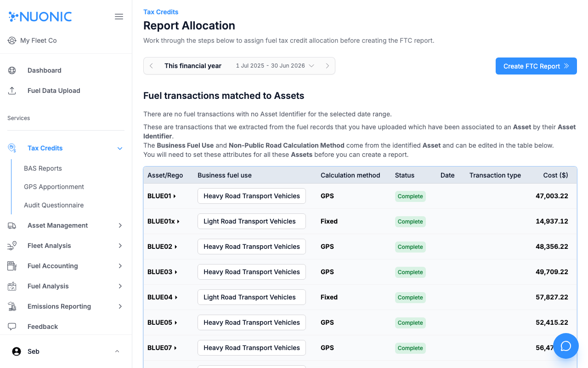Open Fuel Data Upload page

[54, 91]
